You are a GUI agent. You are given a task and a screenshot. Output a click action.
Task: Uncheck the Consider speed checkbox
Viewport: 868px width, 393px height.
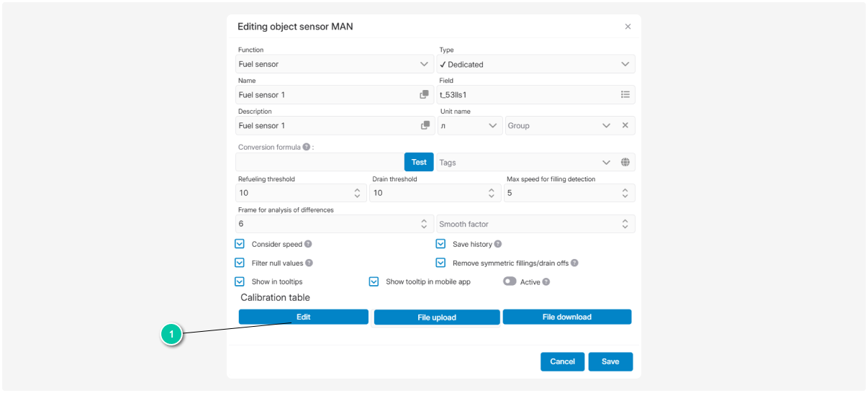click(x=240, y=245)
